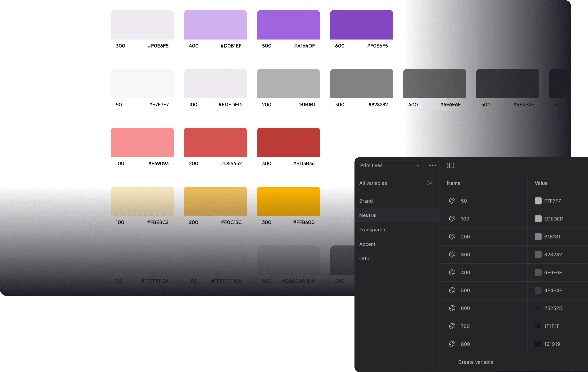Click the Name column header
The height and width of the screenshot is (372, 588).
coord(453,183)
